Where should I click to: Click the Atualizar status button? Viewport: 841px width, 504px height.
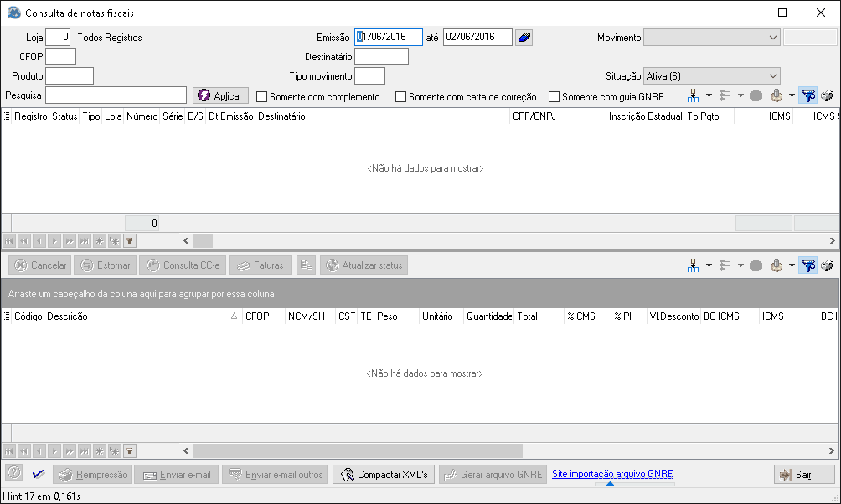click(364, 265)
